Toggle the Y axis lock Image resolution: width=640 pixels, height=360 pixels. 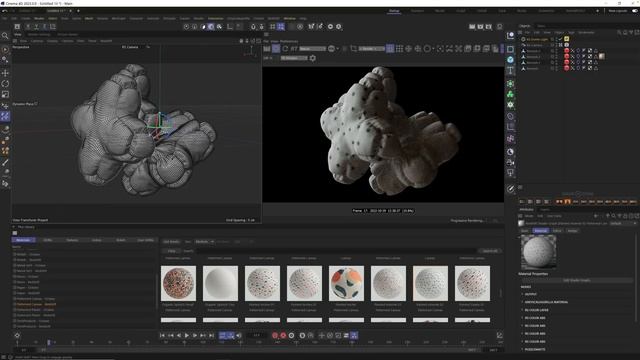click(x=36, y=27)
